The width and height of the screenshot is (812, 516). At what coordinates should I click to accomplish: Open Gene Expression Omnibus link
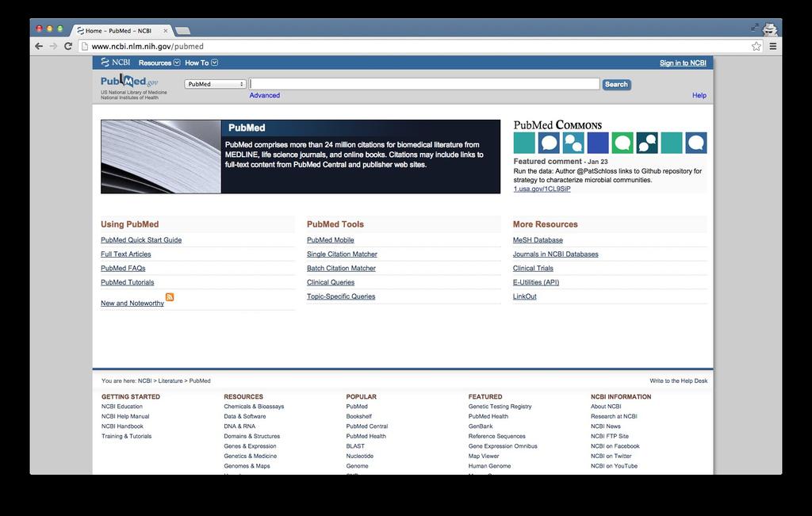(503, 446)
